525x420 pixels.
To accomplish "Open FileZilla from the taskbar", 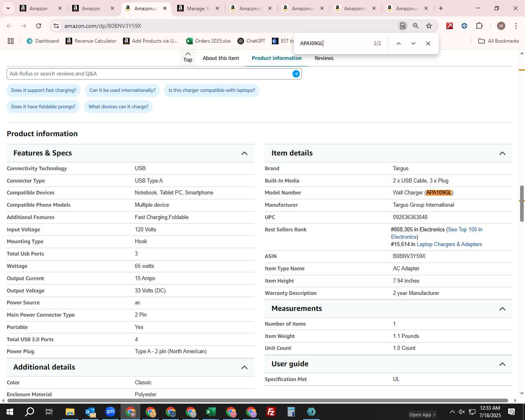I will 271,412.
